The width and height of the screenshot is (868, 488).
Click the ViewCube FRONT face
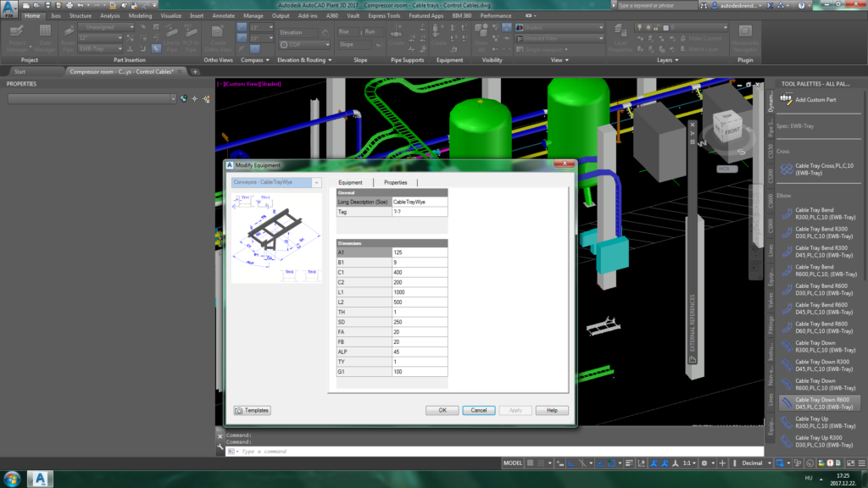pos(732,131)
